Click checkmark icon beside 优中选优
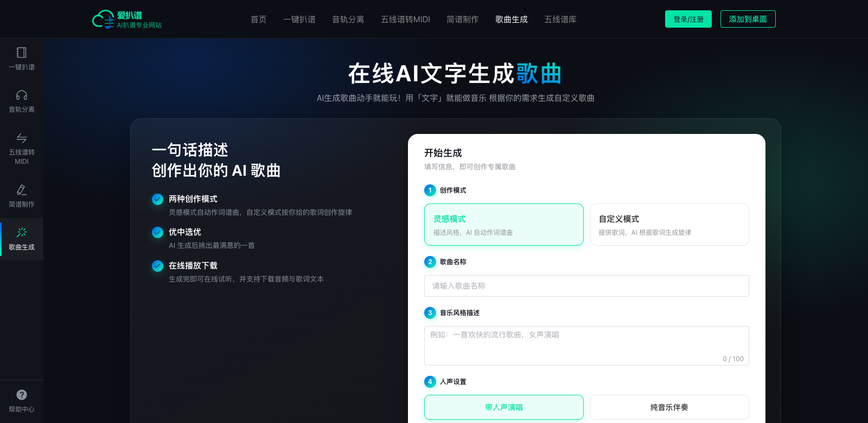Viewport: 868px width, 423px height. [x=157, y=232]
